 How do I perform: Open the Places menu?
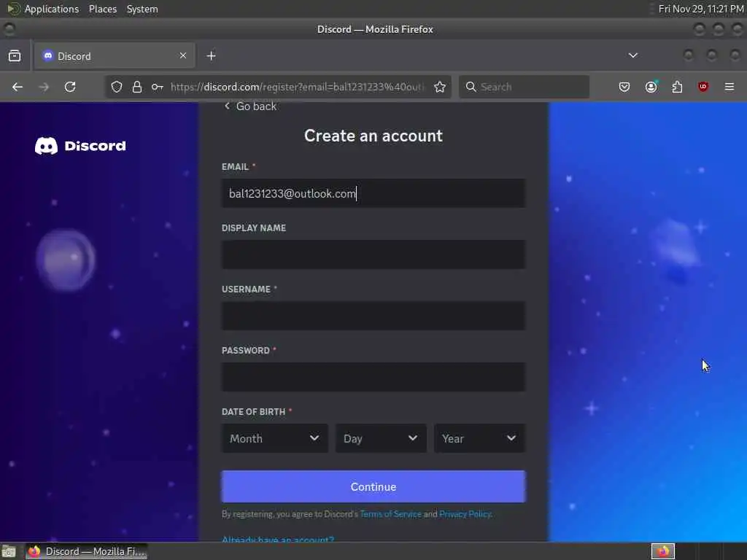click(103, 9)
